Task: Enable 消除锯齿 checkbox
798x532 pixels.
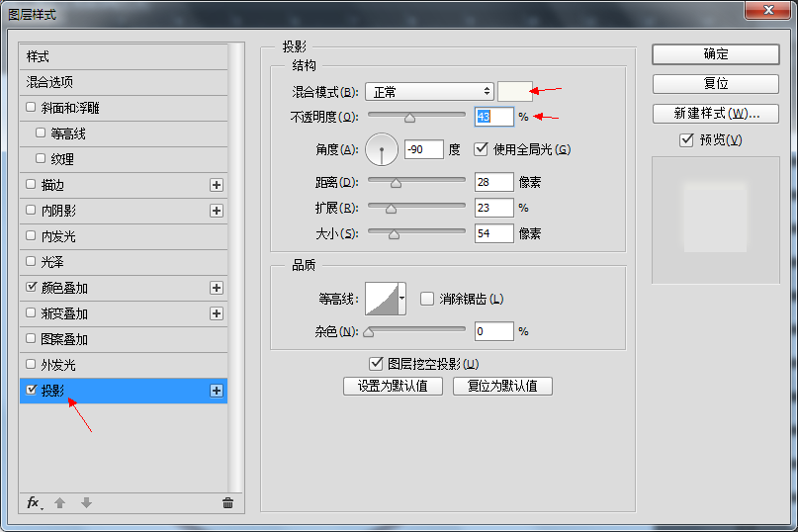Action: click(x=427, y=299)
